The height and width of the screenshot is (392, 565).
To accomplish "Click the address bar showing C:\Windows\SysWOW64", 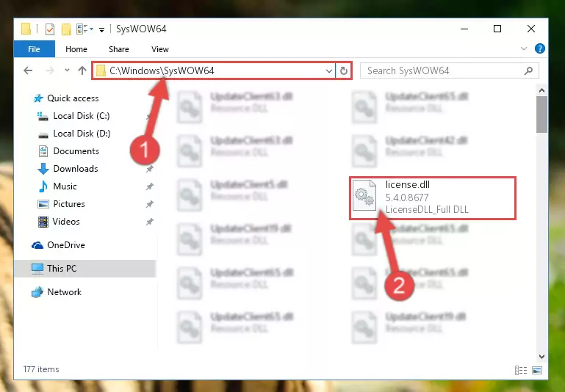I will [214, 70].
